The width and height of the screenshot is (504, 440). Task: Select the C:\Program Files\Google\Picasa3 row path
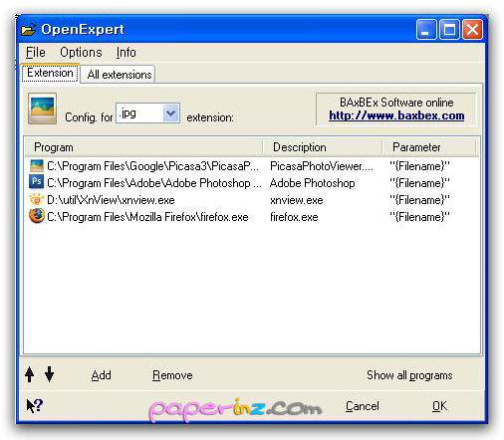[x=152, y=166]
